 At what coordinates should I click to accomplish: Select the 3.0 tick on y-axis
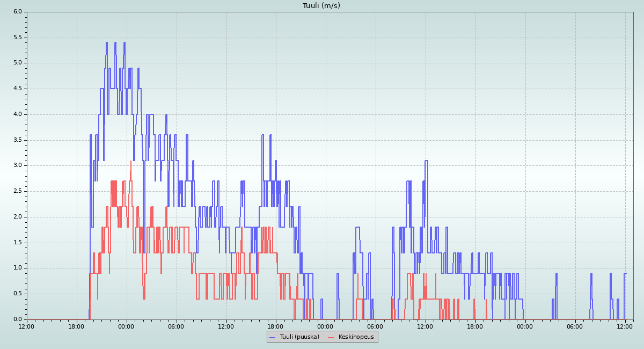click(x=18, y=165)
